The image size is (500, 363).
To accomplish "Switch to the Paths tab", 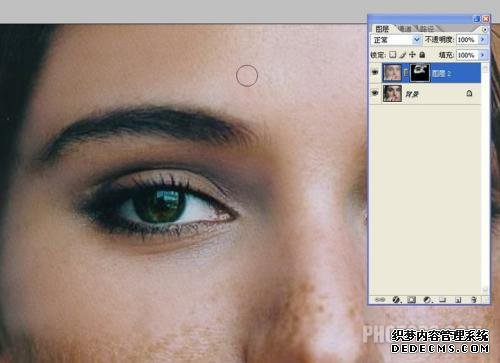I will click(427, 29).
